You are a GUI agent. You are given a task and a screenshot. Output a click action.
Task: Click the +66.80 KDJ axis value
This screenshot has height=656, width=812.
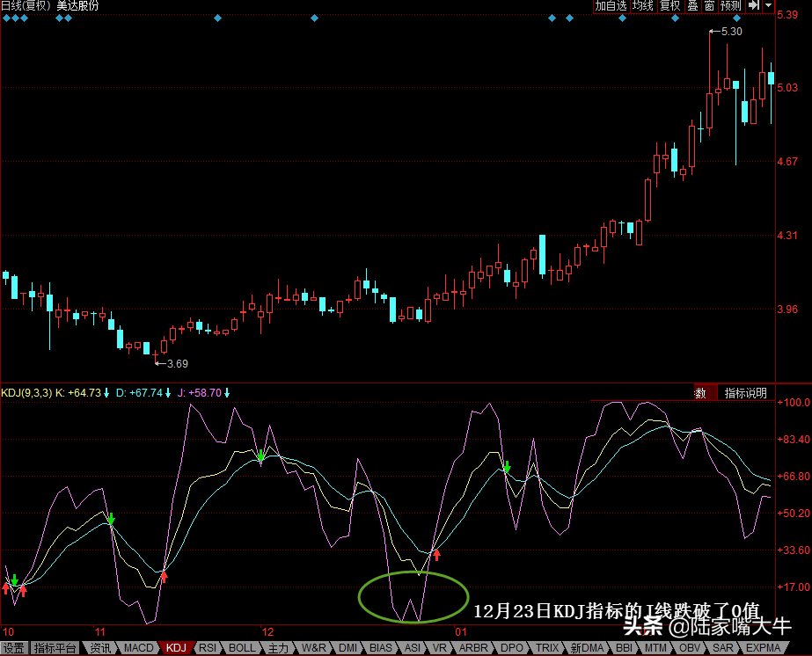point(794,477)
